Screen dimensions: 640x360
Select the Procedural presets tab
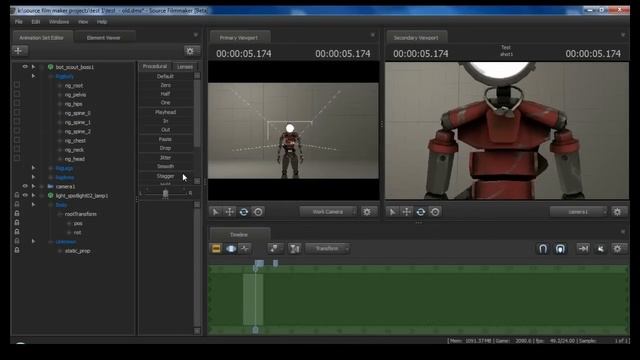tap(155, 66)
